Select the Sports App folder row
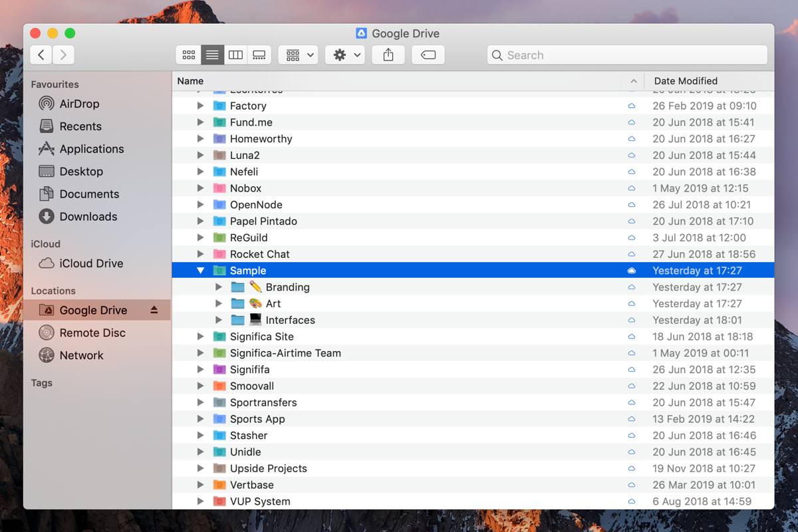 [x=473, y=419]
